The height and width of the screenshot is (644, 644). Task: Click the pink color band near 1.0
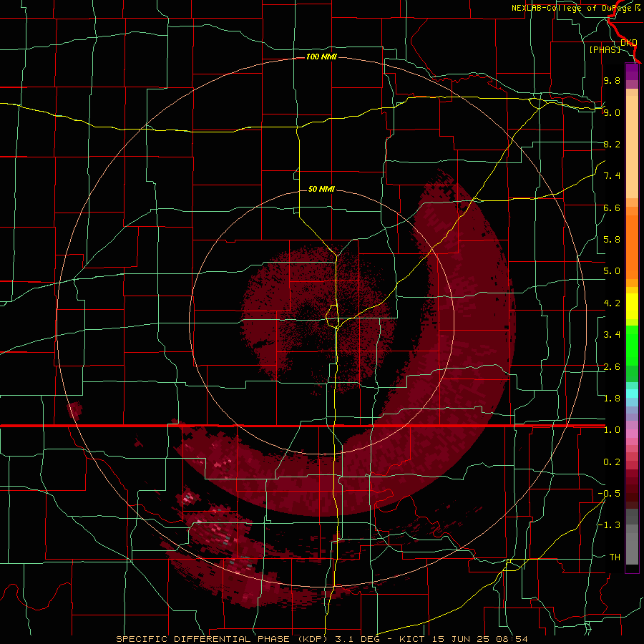tap(632, 434)
